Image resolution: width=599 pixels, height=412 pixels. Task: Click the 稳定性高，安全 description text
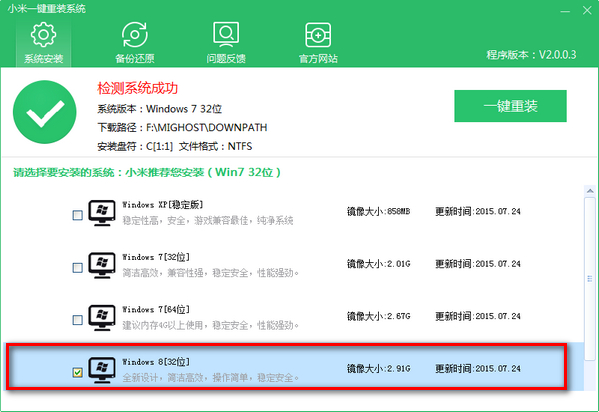(207, 221)
